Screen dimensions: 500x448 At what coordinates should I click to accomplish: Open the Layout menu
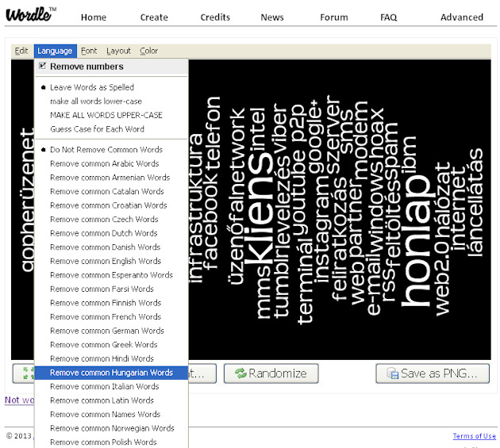pyautogui.click(x=118, y=51)
